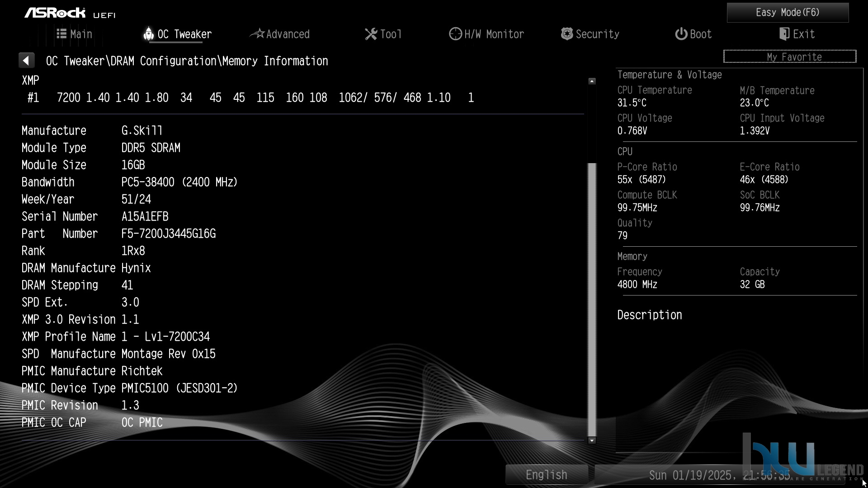The height and width of the screenshot is (488, 868).
Task: Click the Exit door icon
Action: [x=784, y=34]
